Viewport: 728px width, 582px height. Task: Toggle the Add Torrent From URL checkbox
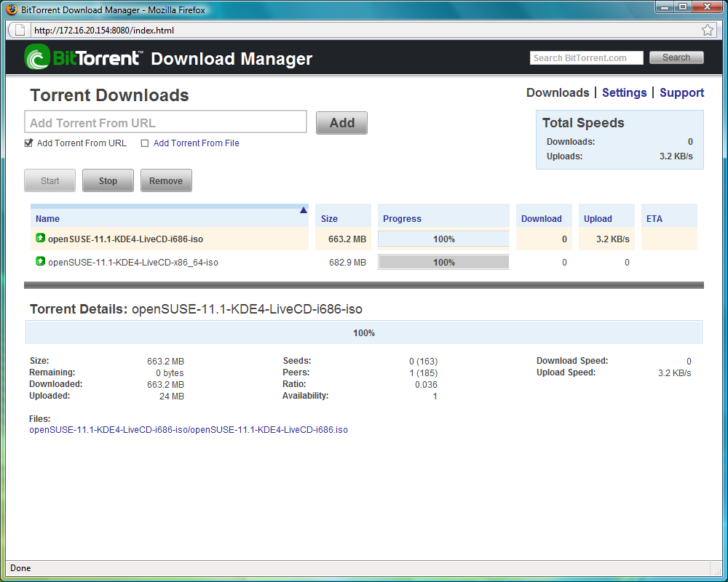pyautogui.click(x=28, y=143)
